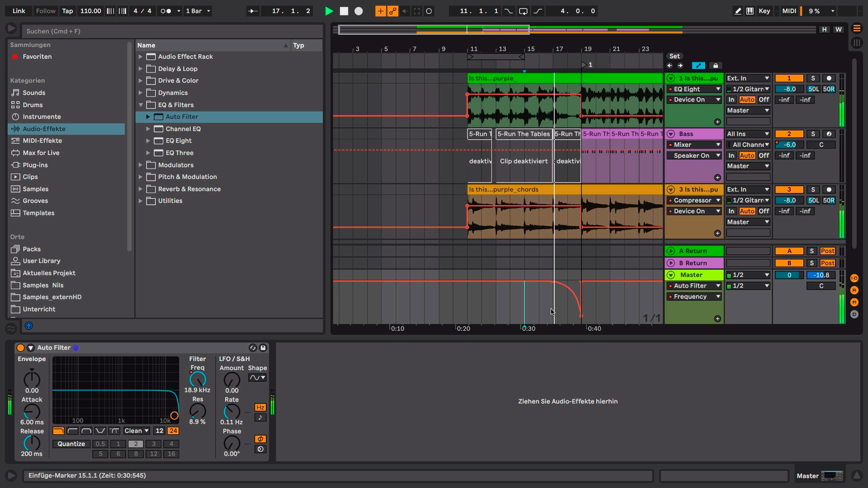Click the Play button in transport
This screenshot has height=488, width=868.
point(330,11)
